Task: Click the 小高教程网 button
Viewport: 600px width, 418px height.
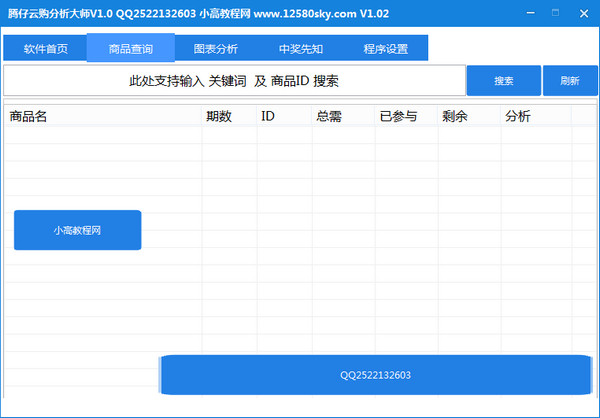Action: [x=77, y=230]
